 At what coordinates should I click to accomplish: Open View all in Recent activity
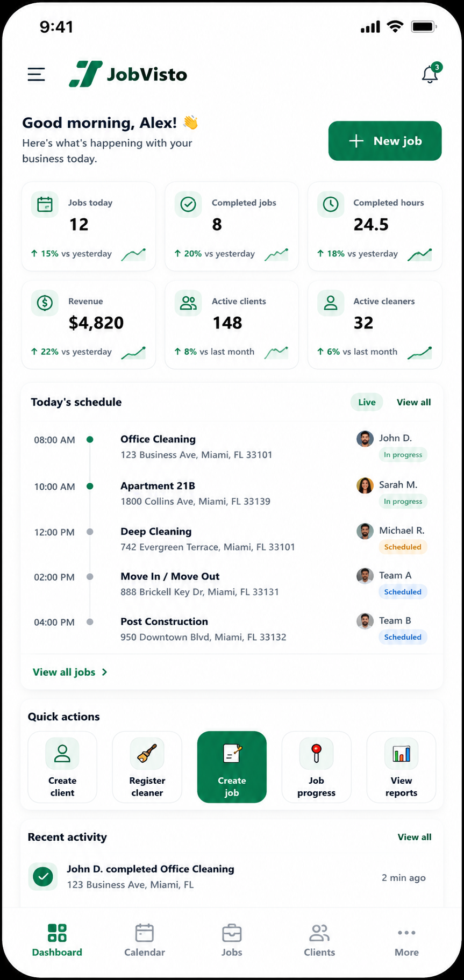[x=415, y=837]
